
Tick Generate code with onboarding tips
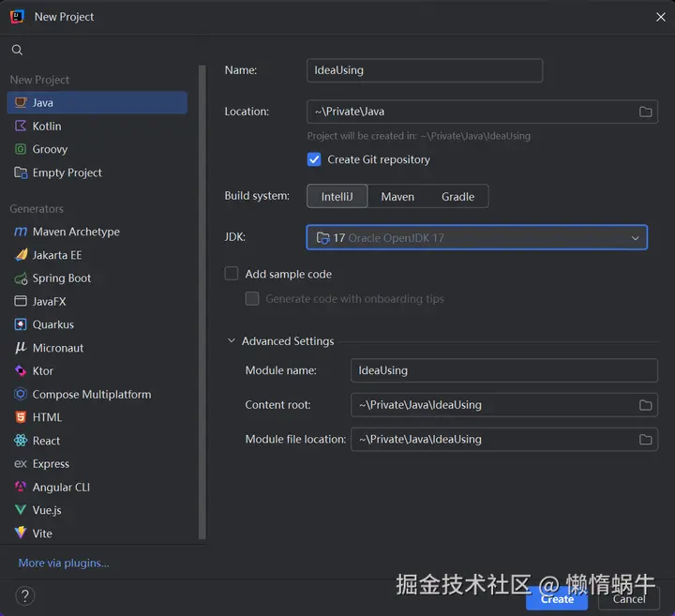[x=252, y=298]
